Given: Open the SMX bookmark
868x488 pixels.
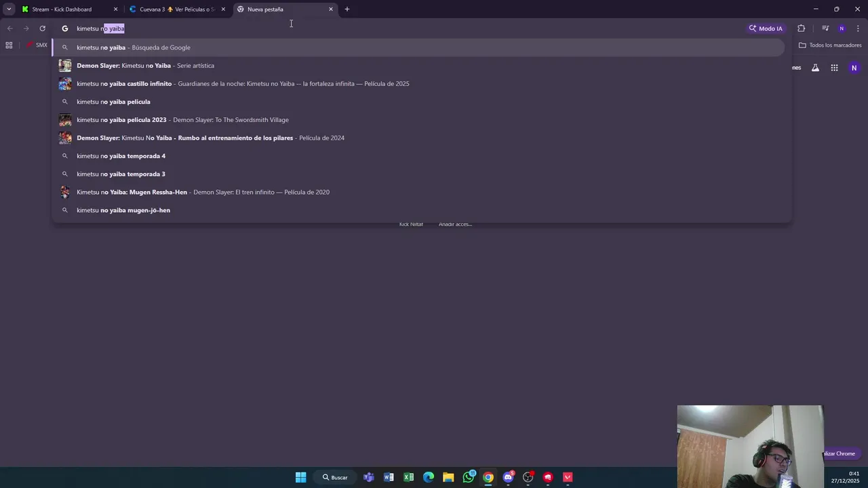Looking at the screenshot, I should pyautogui.click(x=37, y=45).
